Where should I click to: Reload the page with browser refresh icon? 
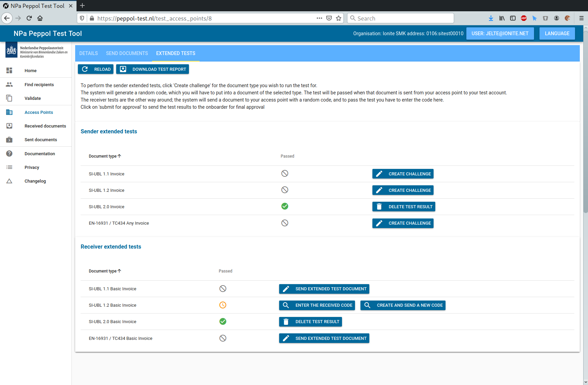(29, 18)
